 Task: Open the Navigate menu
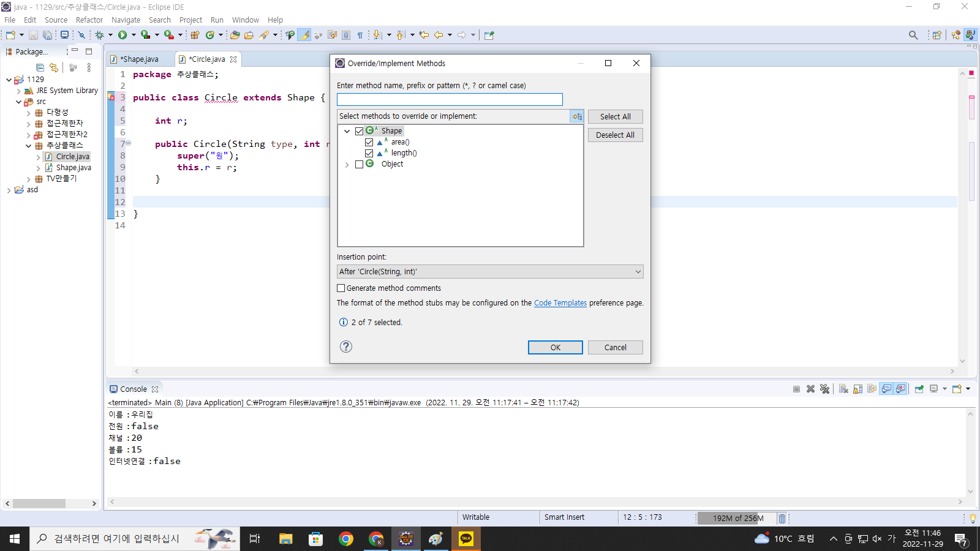(x=126, y=20)
